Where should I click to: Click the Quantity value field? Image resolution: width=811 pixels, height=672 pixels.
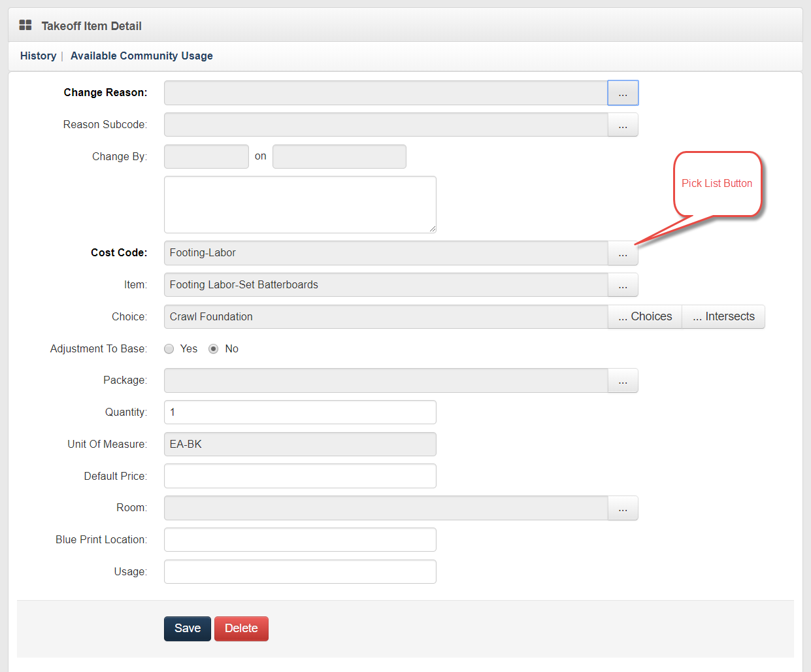click(300, 412)
